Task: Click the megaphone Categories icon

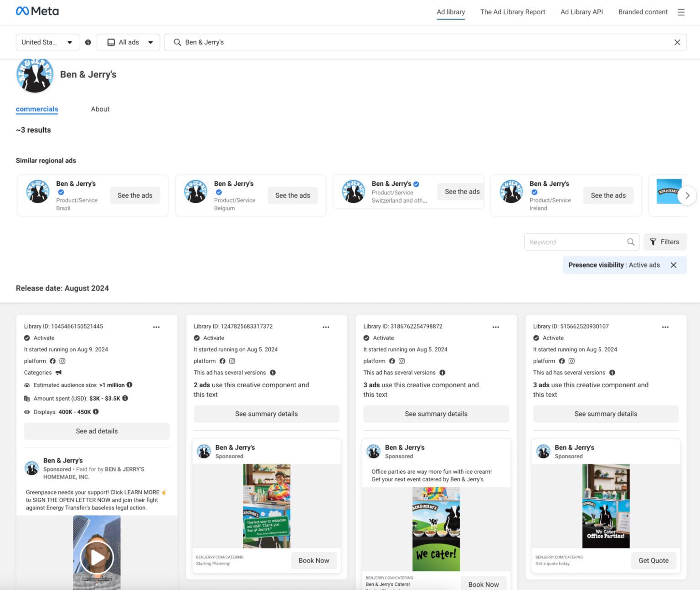Action: [58, 372]
